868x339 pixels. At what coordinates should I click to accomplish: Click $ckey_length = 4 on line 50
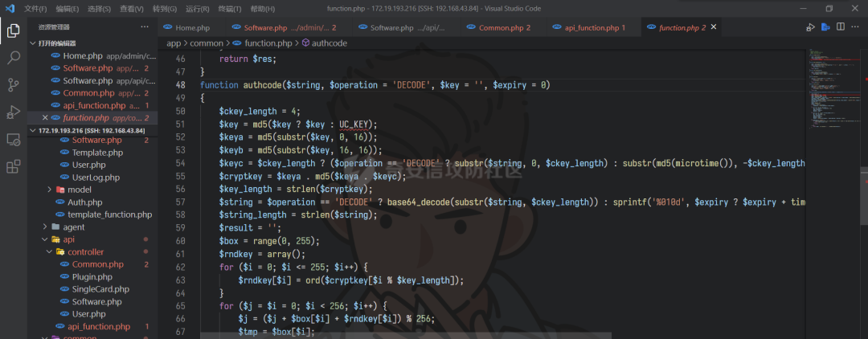[260, 111]
